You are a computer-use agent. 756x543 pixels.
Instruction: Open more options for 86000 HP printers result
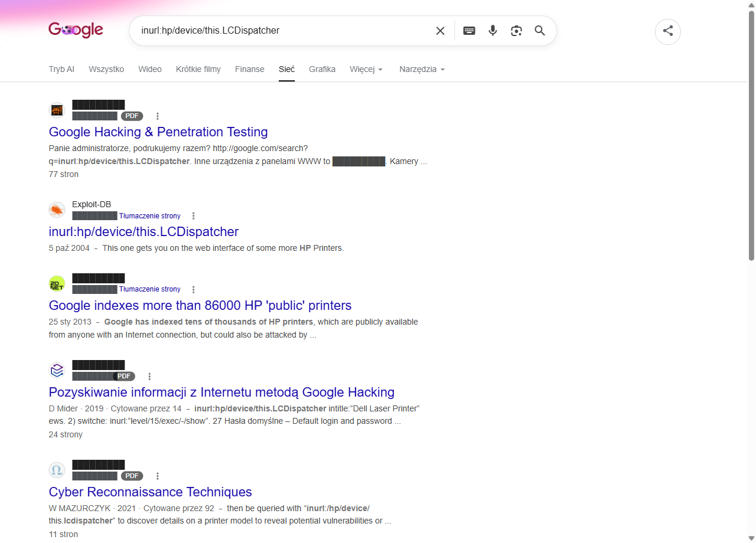193,289
